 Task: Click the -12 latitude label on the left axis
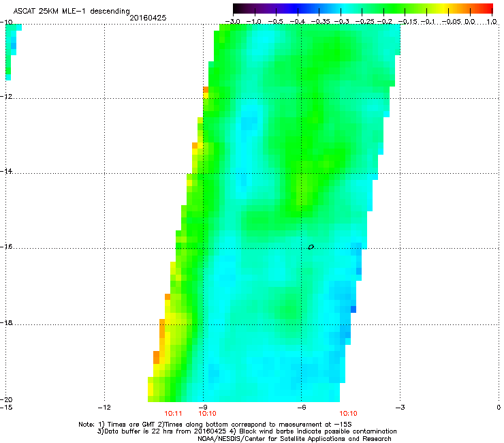[6, 97]
